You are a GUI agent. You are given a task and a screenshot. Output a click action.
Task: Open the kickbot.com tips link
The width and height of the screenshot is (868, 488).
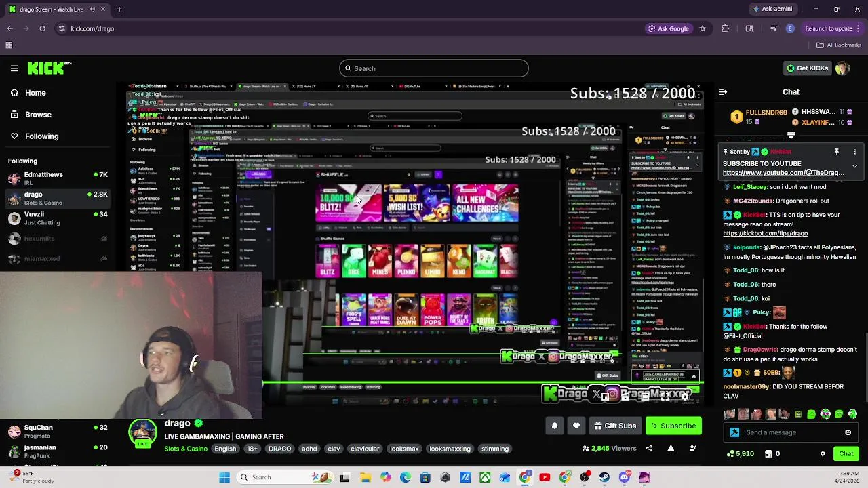(x=765, y=233)
